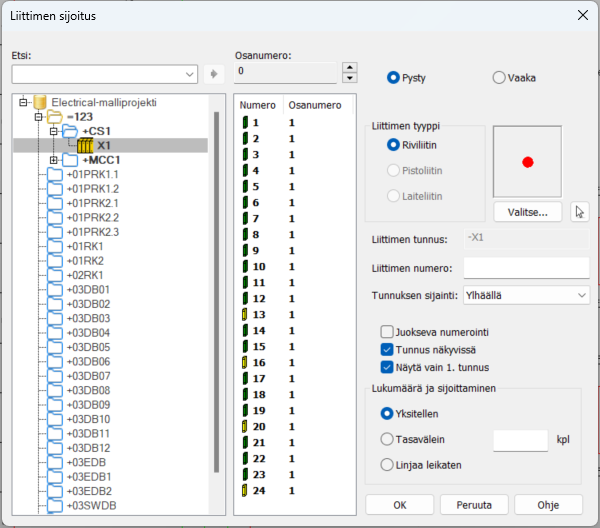Screen dimensions: 600x528
Task: Click the Electrical-malliprojekti project icon
Action: 41,102
